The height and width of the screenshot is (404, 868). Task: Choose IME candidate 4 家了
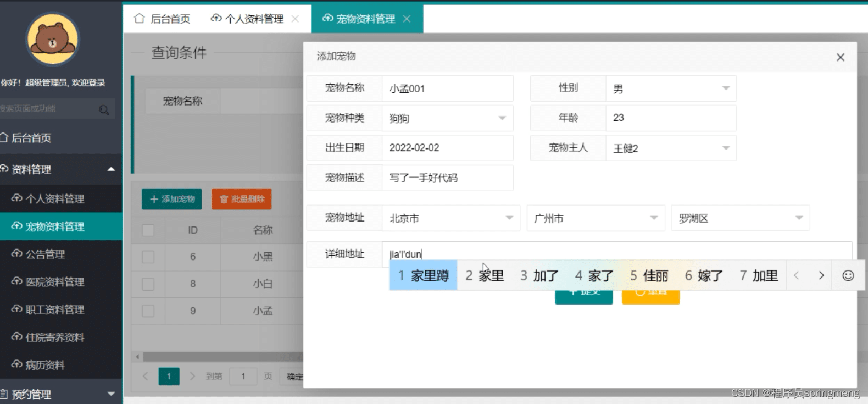tap(594, 275)
